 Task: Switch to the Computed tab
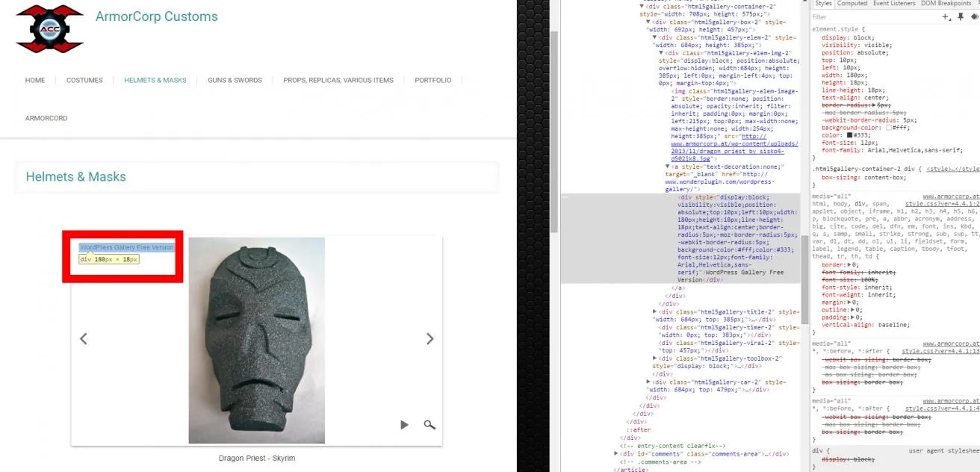[852, 4]
